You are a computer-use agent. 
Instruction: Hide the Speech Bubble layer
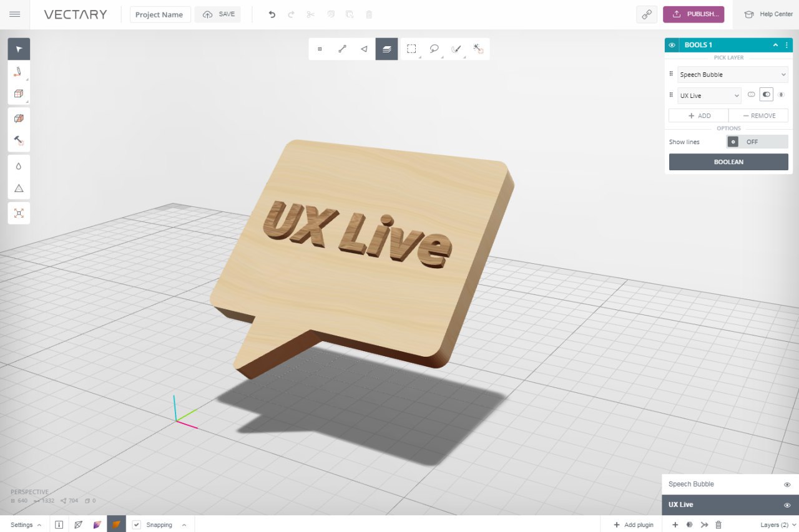click(x=787, y=485)
